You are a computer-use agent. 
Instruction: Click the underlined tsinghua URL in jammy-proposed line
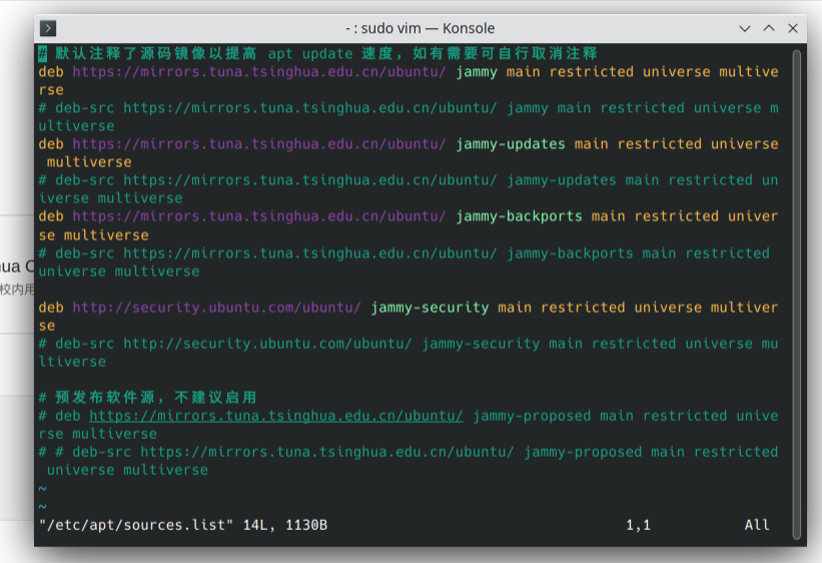point(276,416)
